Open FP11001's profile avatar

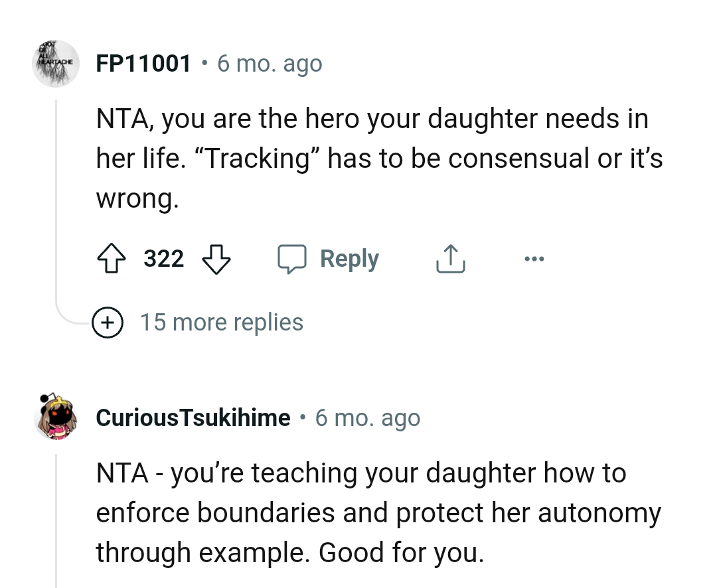click(x=56, y=64)
